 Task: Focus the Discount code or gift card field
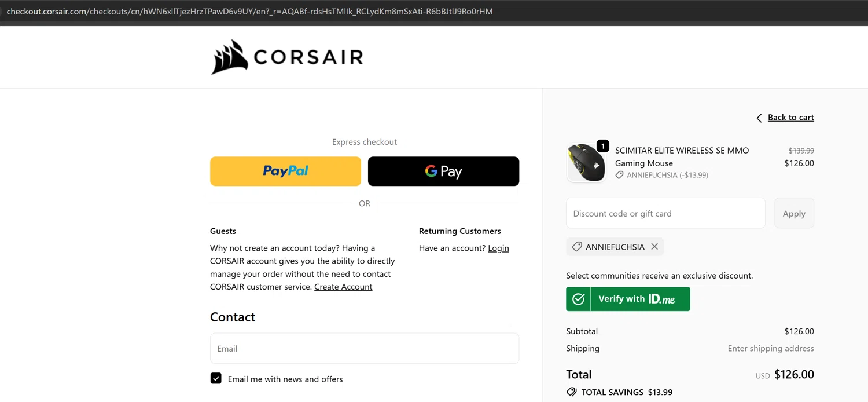[x=665, y=213]
